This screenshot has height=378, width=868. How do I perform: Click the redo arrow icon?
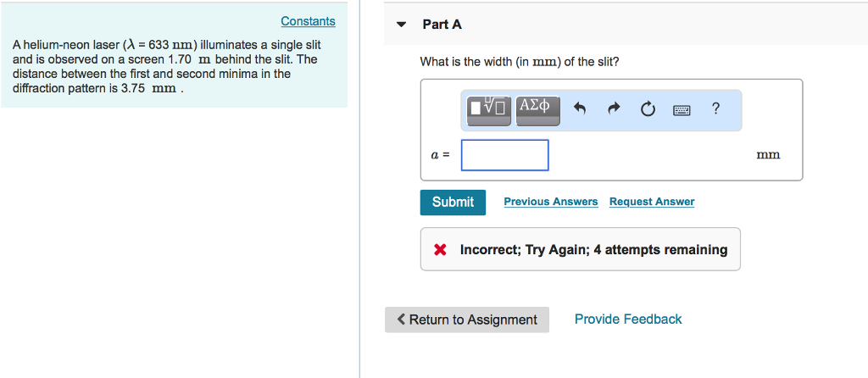[614, 109]
